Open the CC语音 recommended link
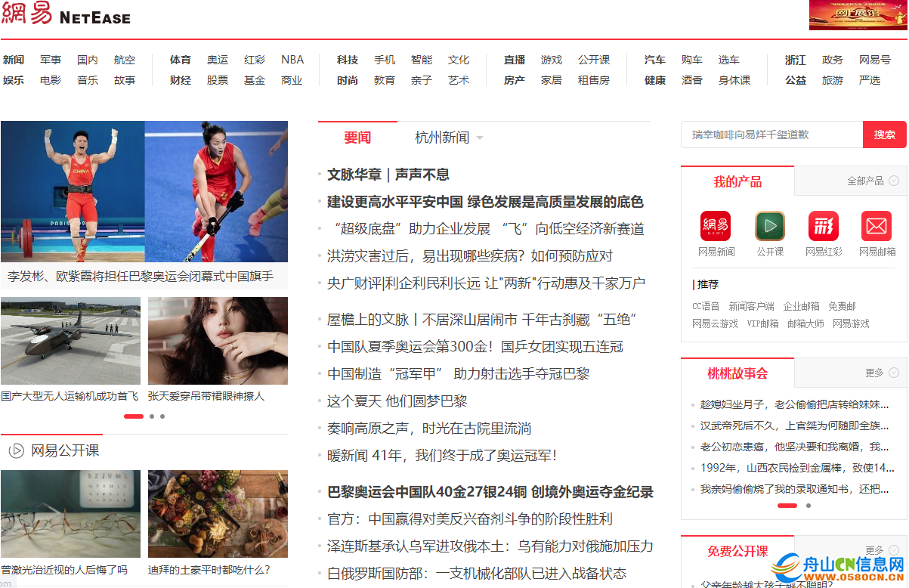The height and width of the screenshot is (588, 909). (x=706, y=306)
